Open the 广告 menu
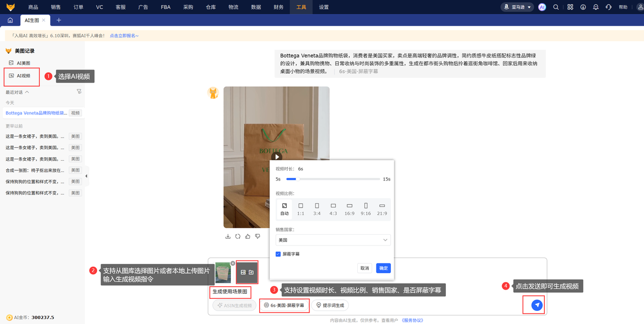Screen dimensions: 644x324 coord(143,7)
